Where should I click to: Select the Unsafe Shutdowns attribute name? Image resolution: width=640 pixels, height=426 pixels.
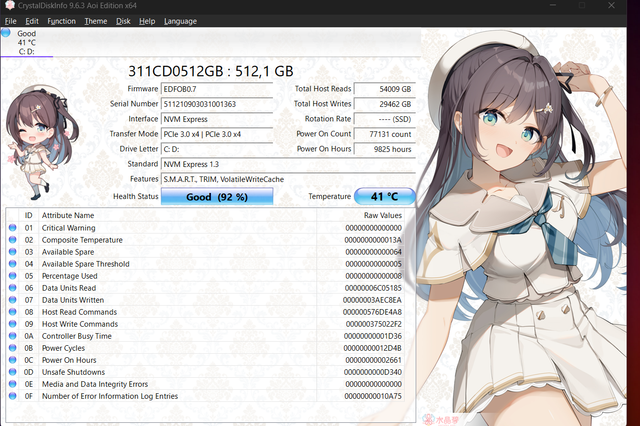73,372
